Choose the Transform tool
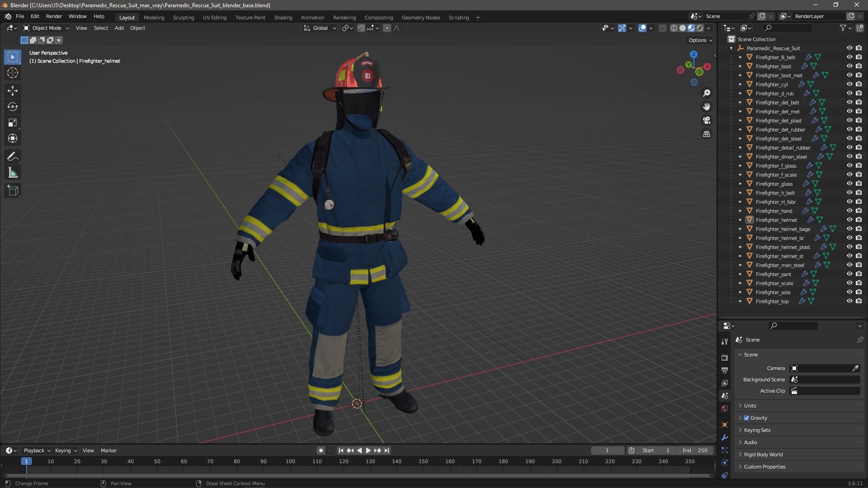This screenshot has width=868, height=488. click(x=13, y=138)
